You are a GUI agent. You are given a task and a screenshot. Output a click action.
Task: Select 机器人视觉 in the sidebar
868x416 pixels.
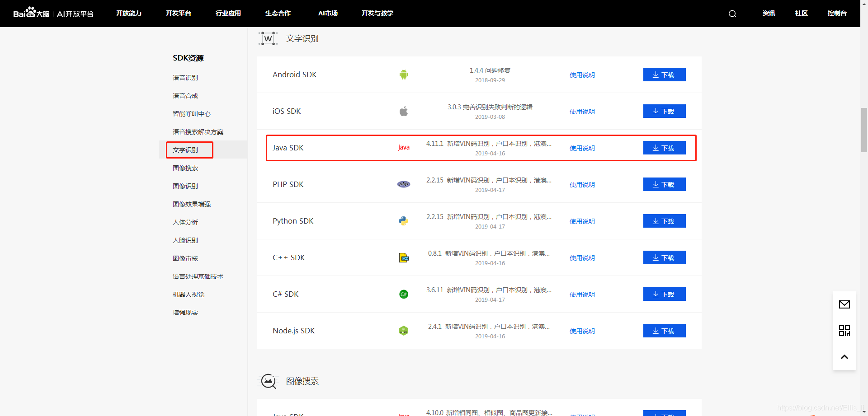click(x=189, y=294)
